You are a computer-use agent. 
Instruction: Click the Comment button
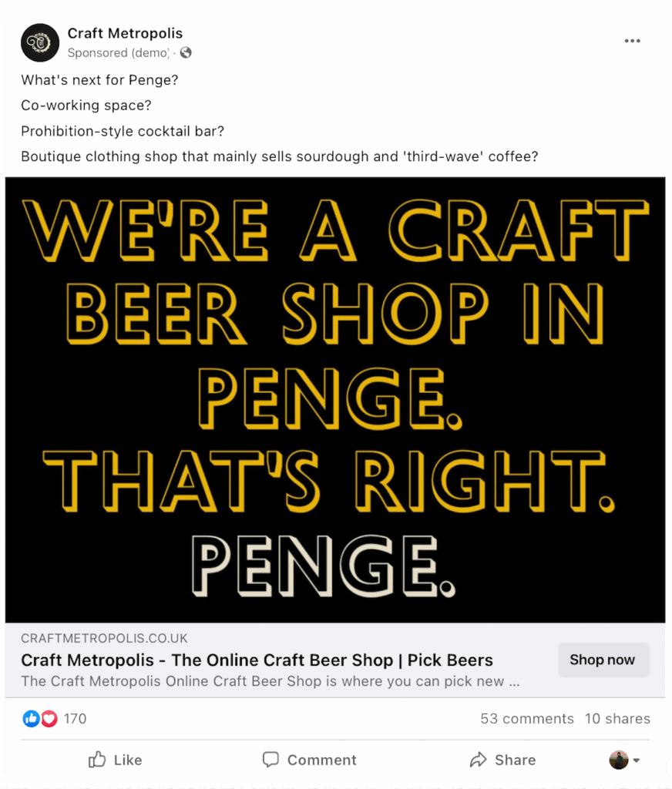click(310, 760)
